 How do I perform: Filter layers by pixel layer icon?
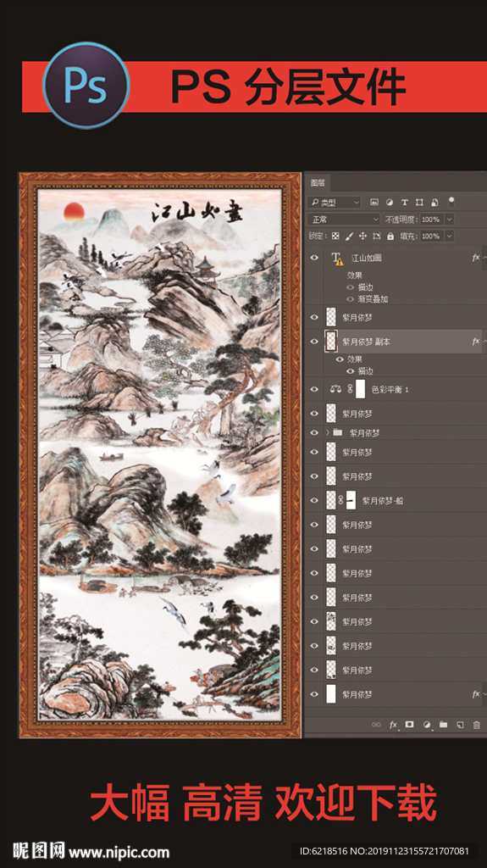click(x=374, y=203)
